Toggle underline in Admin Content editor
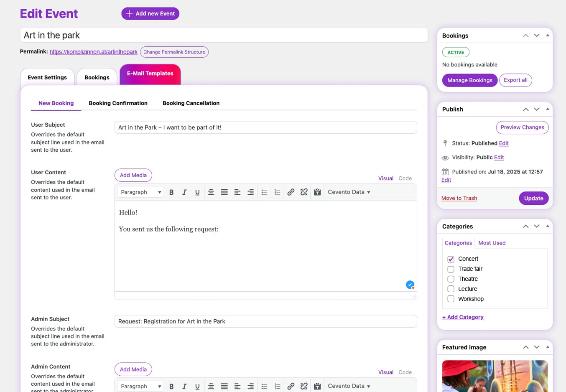Screen dimensions: 566x392 point(197,386)
